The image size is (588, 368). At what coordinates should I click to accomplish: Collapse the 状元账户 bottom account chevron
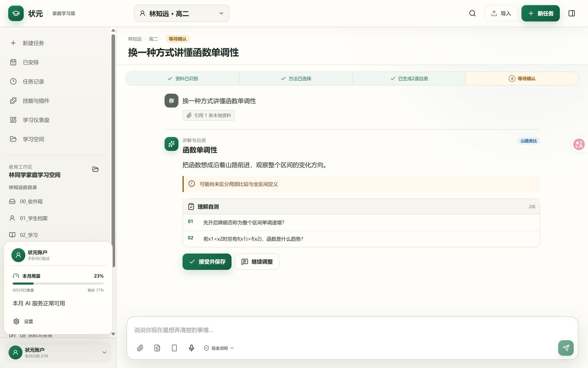click(x=104, y=352)
